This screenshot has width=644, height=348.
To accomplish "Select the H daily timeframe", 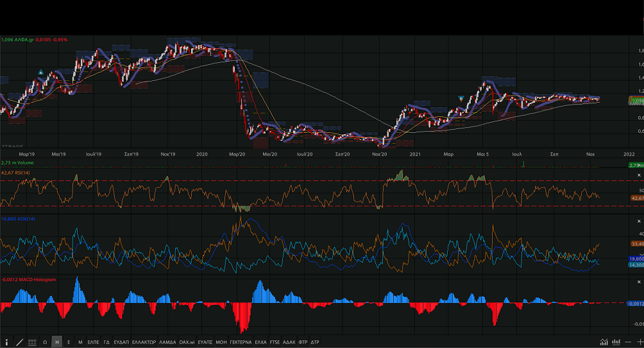I will tap(57, 342).
